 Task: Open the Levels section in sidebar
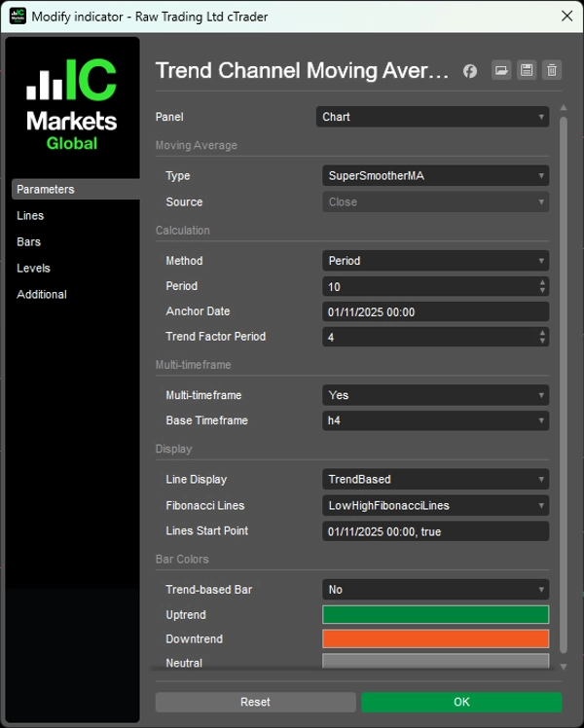point(33,269)
